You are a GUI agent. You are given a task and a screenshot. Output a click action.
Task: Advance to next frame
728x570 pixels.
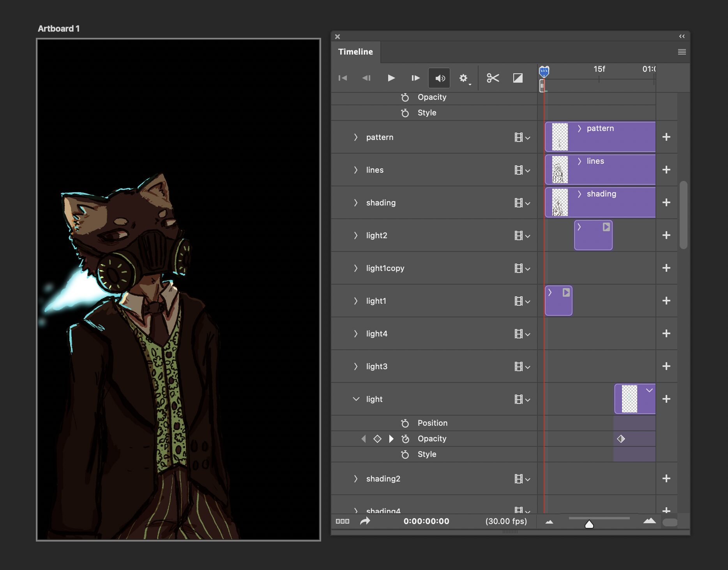pos(415,78)
